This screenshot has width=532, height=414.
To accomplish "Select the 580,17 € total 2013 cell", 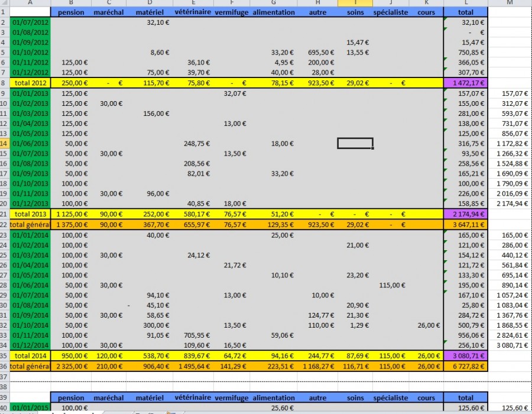I will point(193,214).
